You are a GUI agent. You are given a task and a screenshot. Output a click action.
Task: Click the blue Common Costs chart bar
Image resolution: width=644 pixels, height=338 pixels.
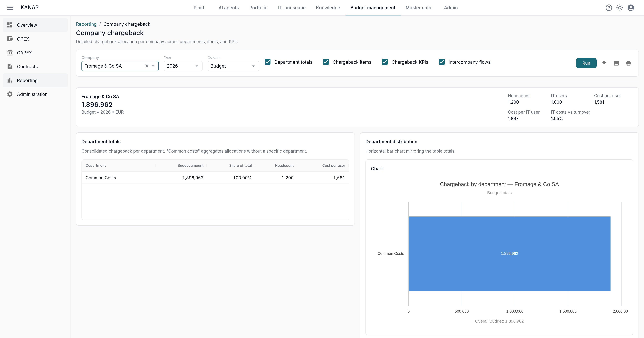point(509,253)
